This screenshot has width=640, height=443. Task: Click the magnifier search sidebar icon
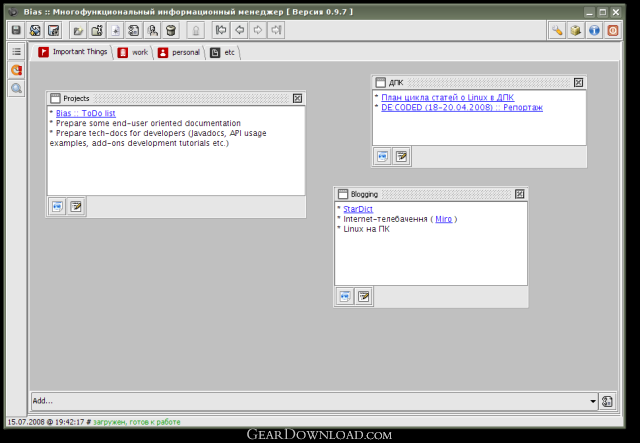(16, 88)
